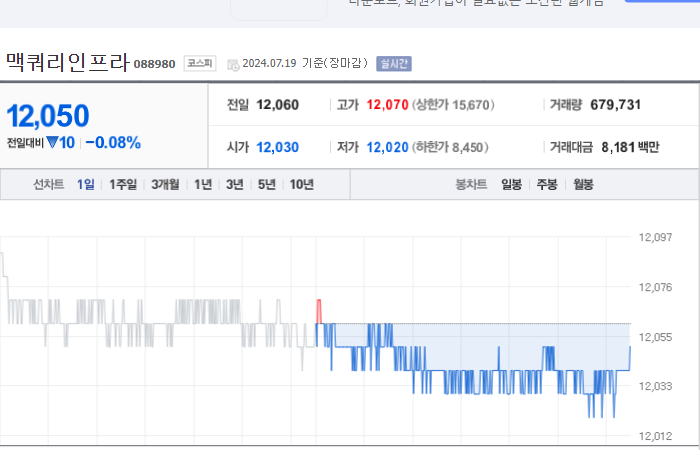Image resolution: width=700 pixels, height=450 pixels.
Task: Click the 12,097 axis label
Action: pos(655,237)
